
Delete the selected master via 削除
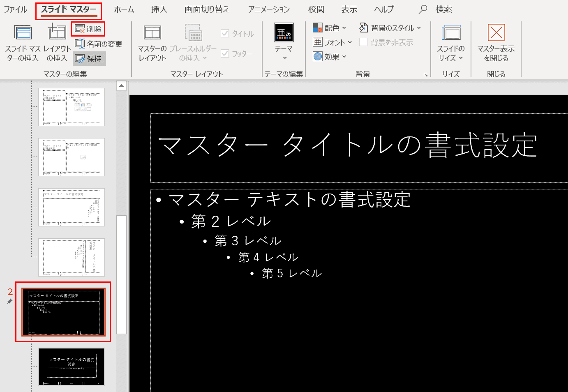click(88, 29)
